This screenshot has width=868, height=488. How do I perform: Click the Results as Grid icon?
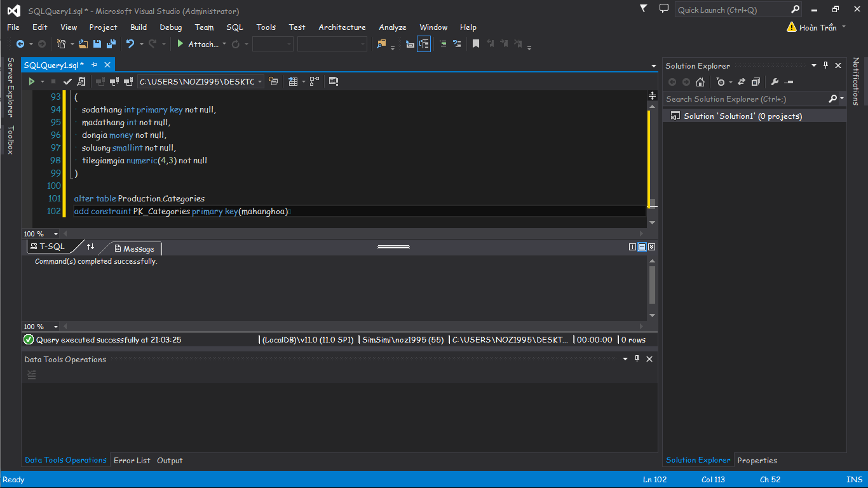coord(292,81)
